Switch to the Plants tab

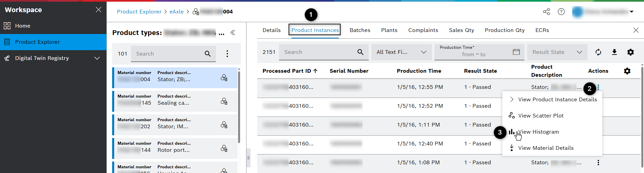(x=389, y=30)
